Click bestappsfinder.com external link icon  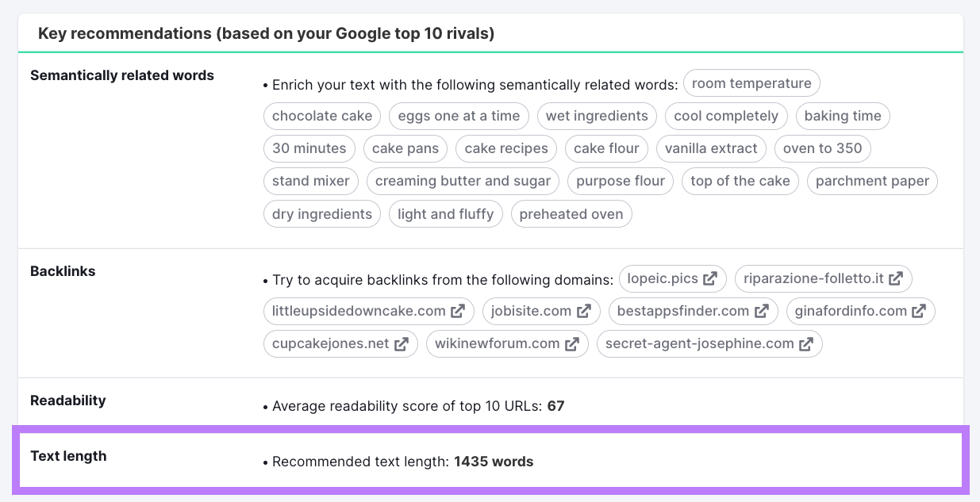coord(763,311)
